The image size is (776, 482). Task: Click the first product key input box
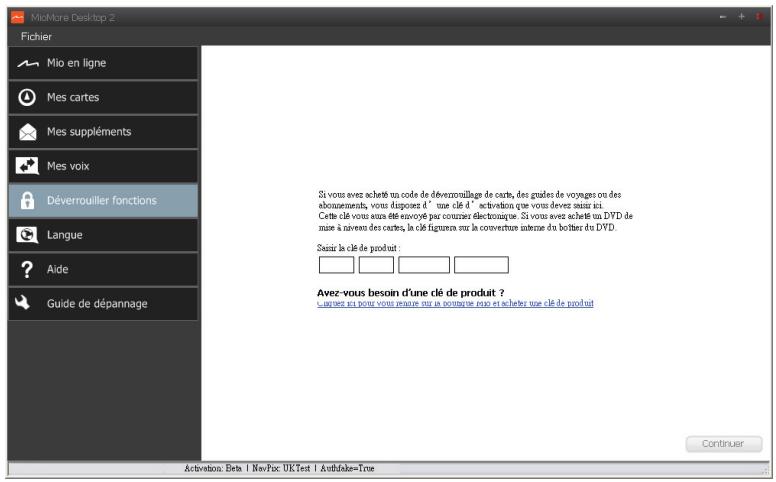(336, 265)
